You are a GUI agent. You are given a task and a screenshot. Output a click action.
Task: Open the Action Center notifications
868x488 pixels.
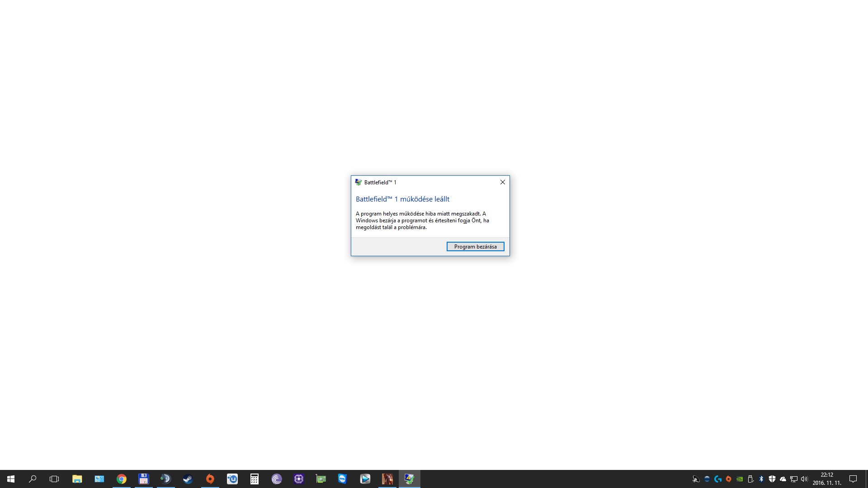853,479
